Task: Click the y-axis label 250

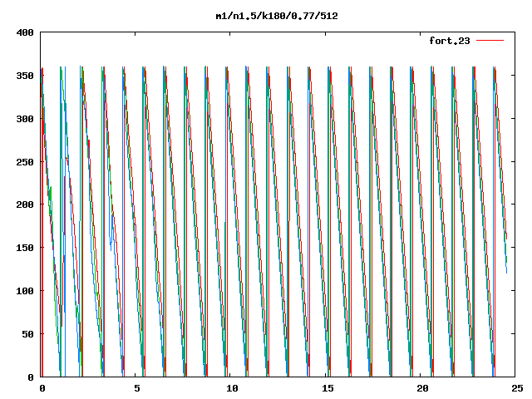Action: click(25, 162)
